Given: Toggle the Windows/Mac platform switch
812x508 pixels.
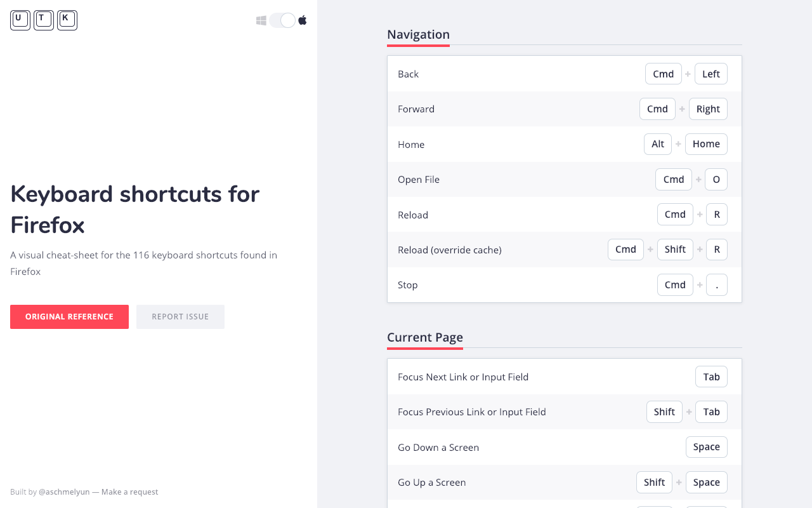Looking at the screenshot, I should click(282, 20).
